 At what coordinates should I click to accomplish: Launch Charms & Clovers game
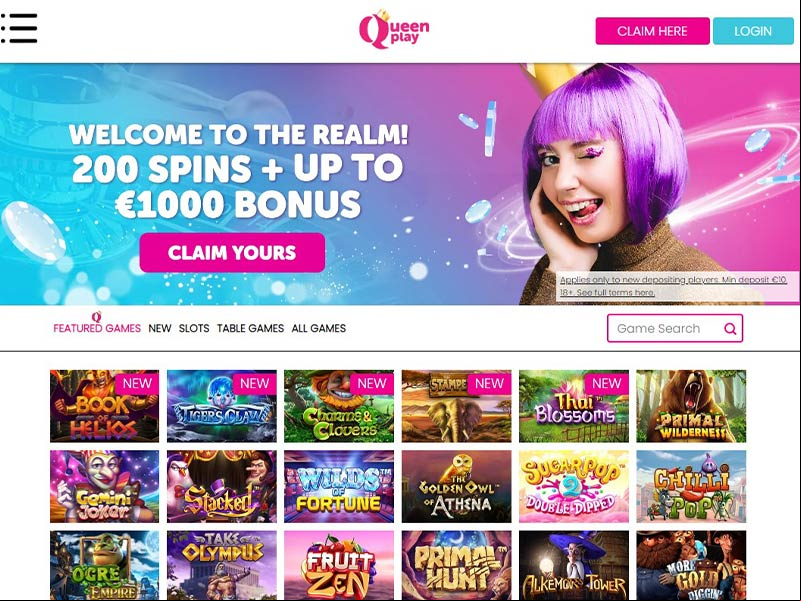pyautogui.click(x=339, y=406)
